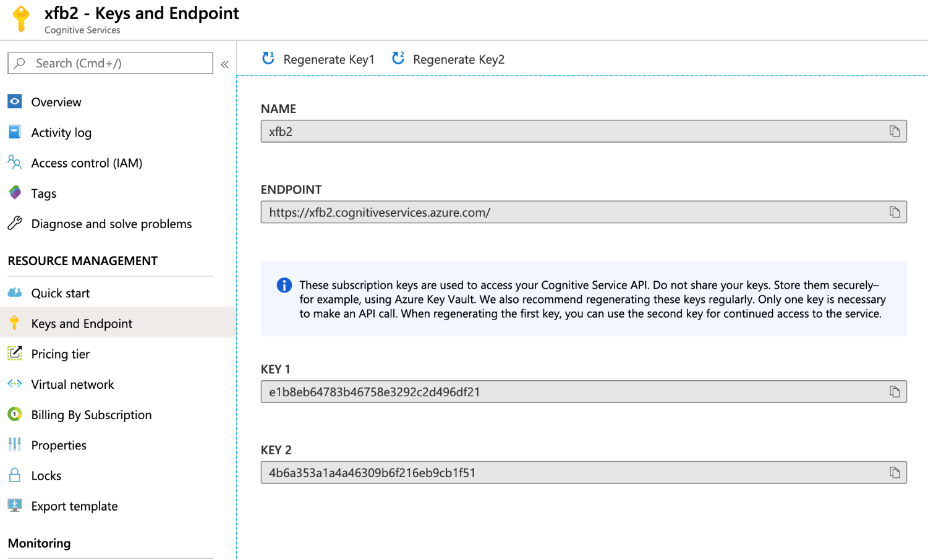Click the KEY 1 label
928x560 pixels.
[x=275, y=369]
